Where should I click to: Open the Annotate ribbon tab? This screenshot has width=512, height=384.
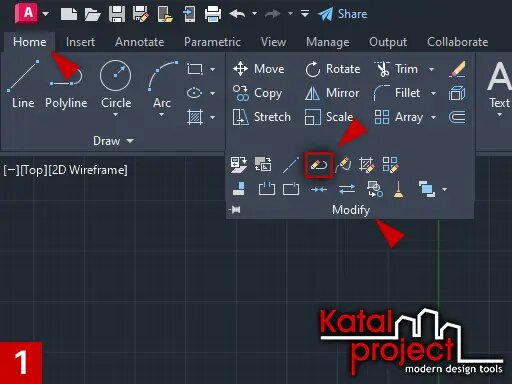140,42
